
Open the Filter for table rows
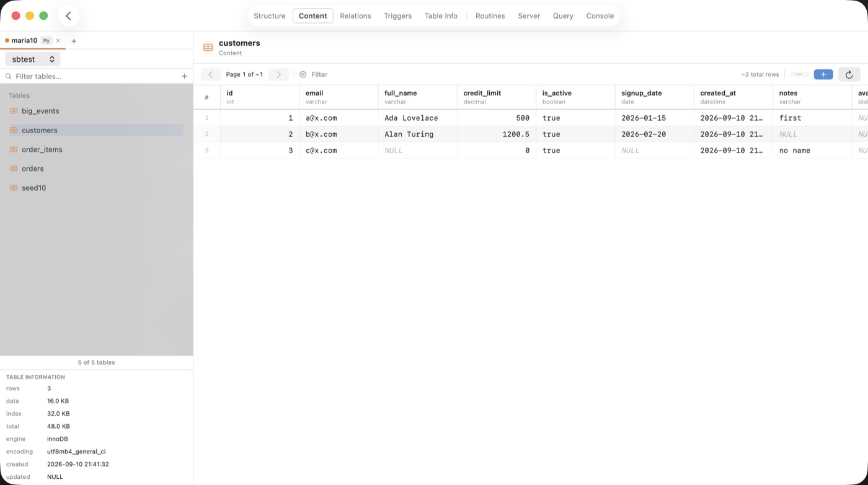pyautogui.click(x=314, y=74)
